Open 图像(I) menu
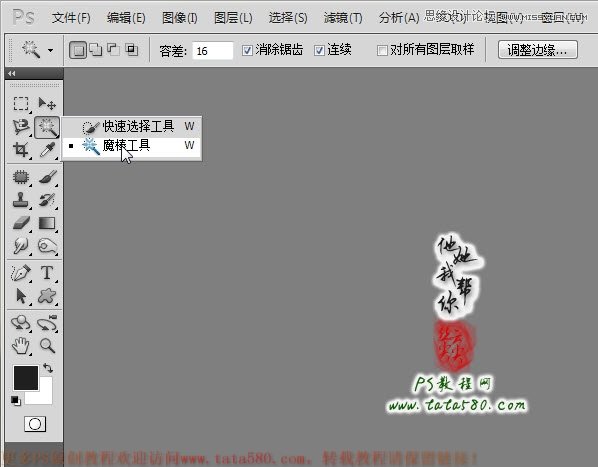Image resolution: width=598 pixels, height=467 pixels. pyautogui.click(x=180, y=18)
